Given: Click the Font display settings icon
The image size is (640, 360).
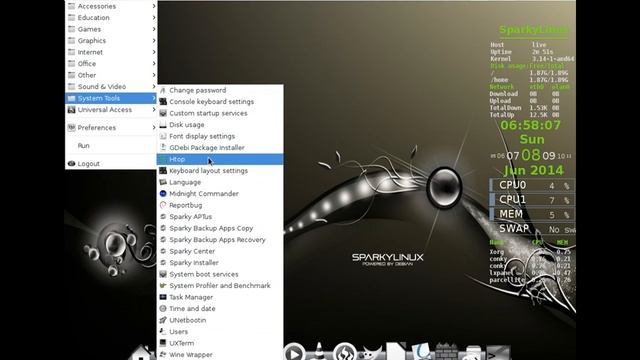Looking at the screenshot, I should (163, 136).
